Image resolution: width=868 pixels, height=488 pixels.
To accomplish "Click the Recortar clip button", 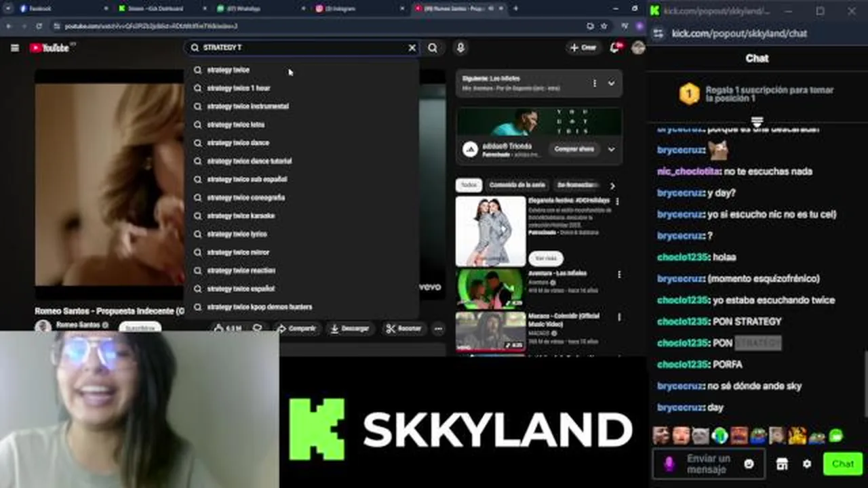I will coord(403,329).
